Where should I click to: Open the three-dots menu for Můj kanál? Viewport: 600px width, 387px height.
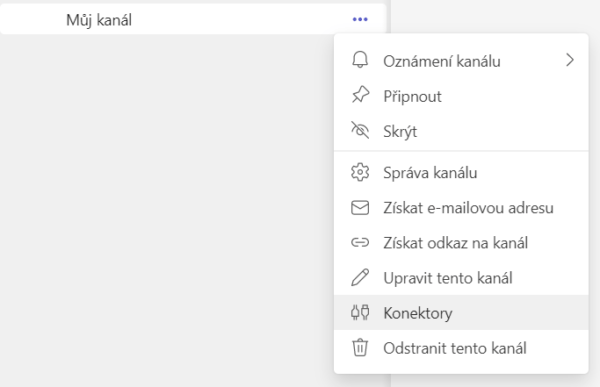pyautogui.click(x=360, y=19)
